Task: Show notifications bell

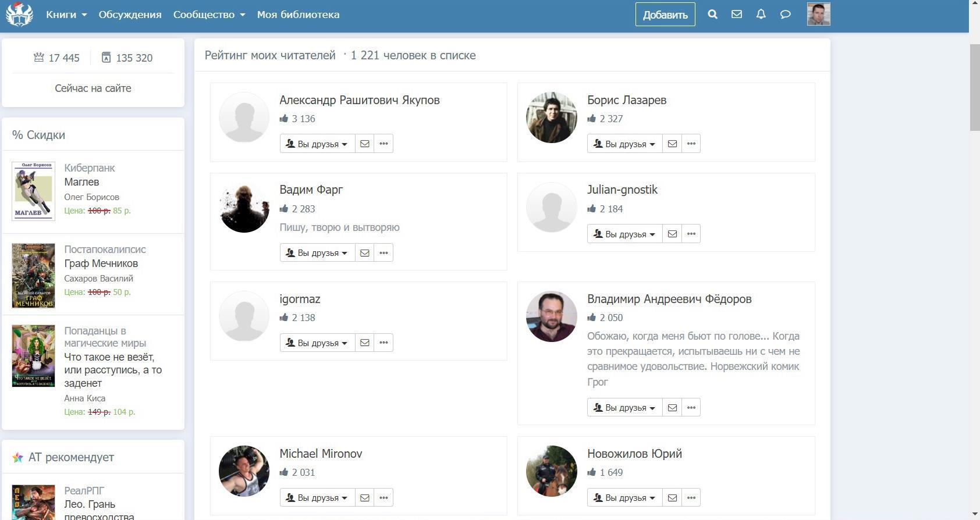Action: point(761,15)
